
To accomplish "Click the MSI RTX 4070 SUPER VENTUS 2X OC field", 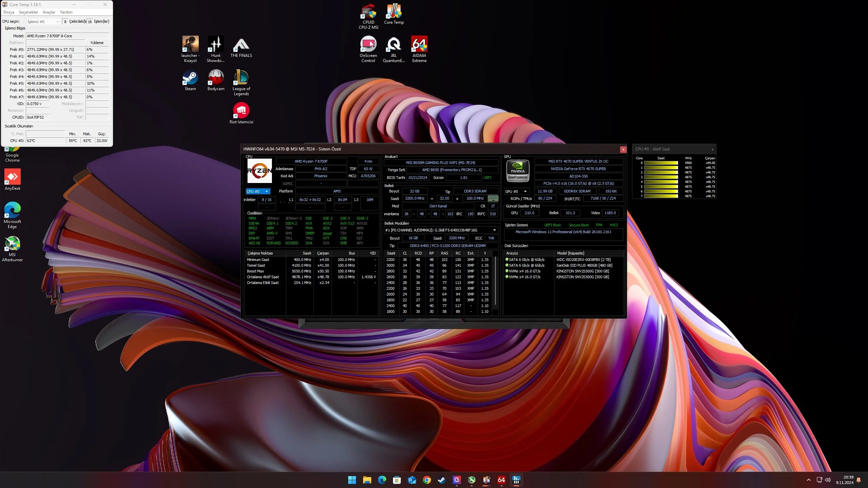I will (x=578, y=161).
